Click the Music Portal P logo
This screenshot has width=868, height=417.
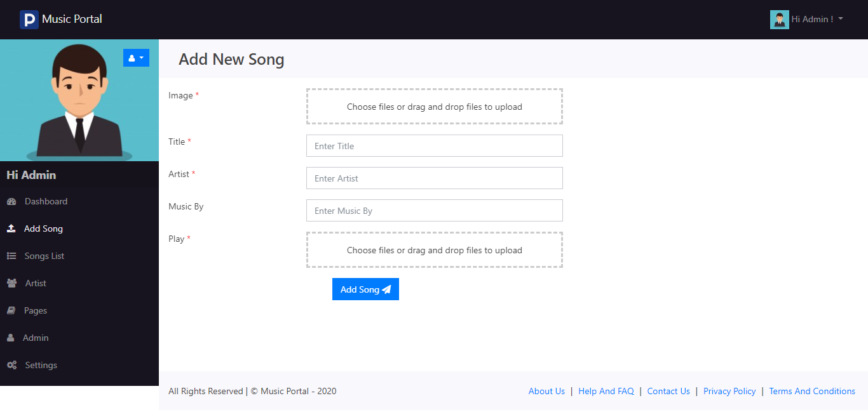[x=28, y=19]
